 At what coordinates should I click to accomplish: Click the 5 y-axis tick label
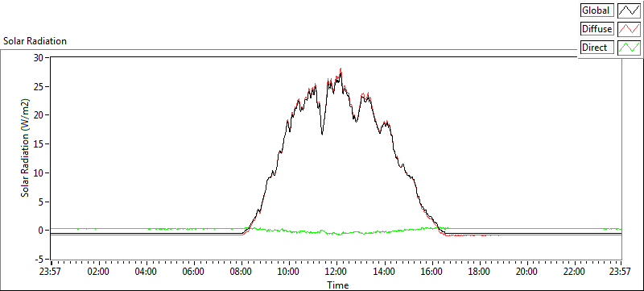click(41, 202)
